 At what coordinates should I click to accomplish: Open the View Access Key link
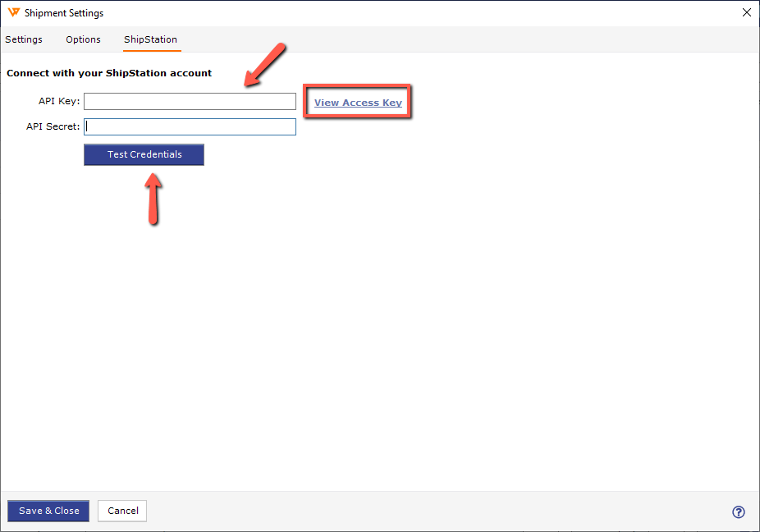click(x=358, y=103)
